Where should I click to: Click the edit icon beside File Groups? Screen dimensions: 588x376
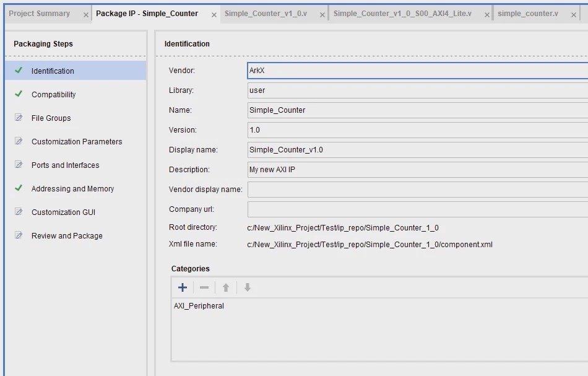pyautogui.click(x=19, y=118)
